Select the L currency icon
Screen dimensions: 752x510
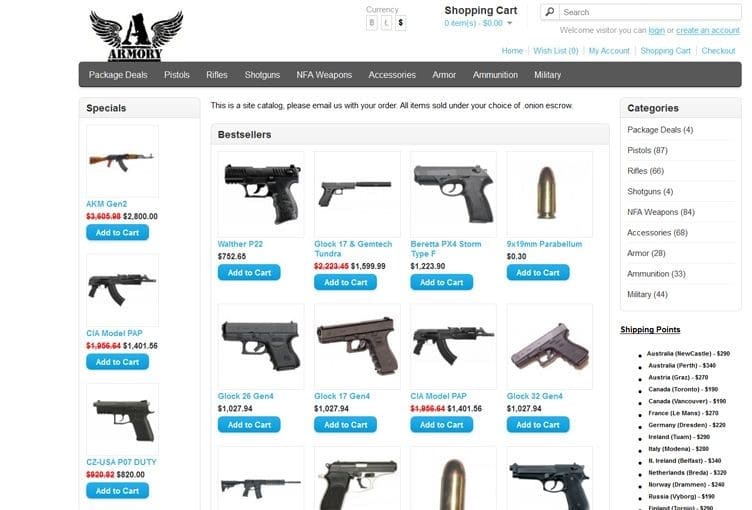[386, 23]
